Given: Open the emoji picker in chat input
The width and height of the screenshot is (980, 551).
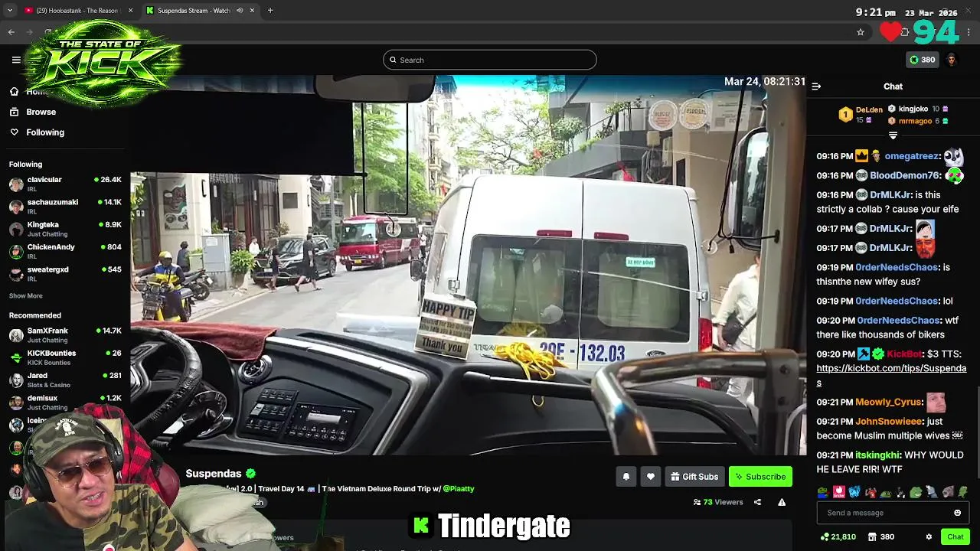Looking at the screenshot, I should pyautogui.click(x=957, y=513).
